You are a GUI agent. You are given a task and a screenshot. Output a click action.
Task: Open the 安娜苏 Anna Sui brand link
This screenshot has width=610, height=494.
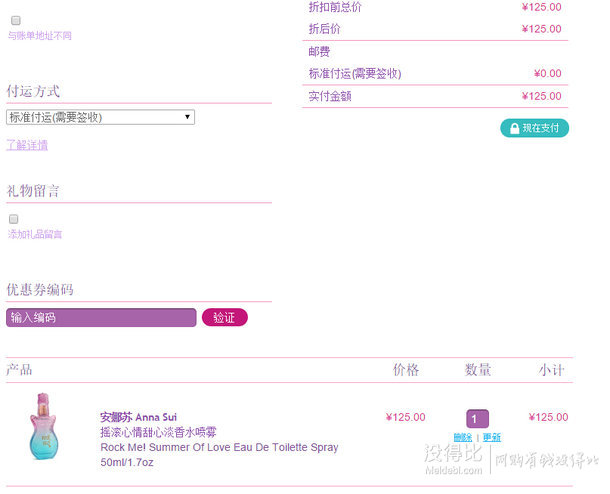(x=138, y=417)
